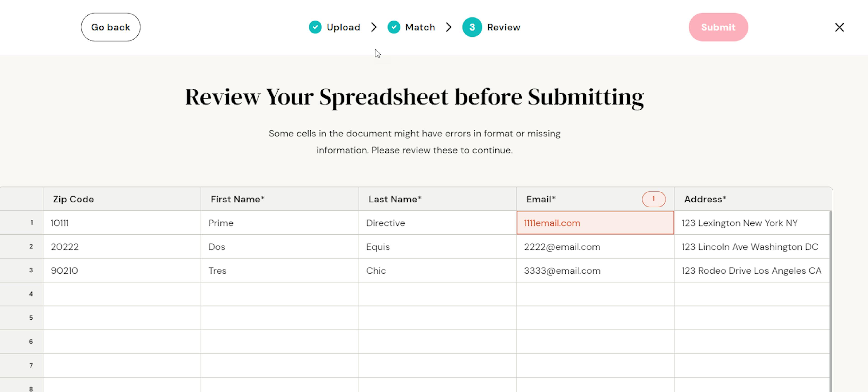The image size is (868, 392).
Task: Click the Match step checkmark icon
Action: (394, 27)
